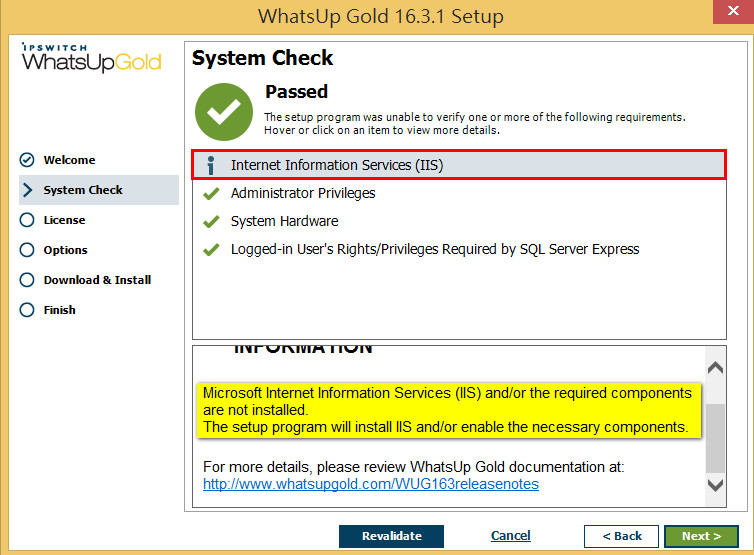Click the yellow highlighted IIS not installed message
The image size is (754, 555).
[449, 410]
